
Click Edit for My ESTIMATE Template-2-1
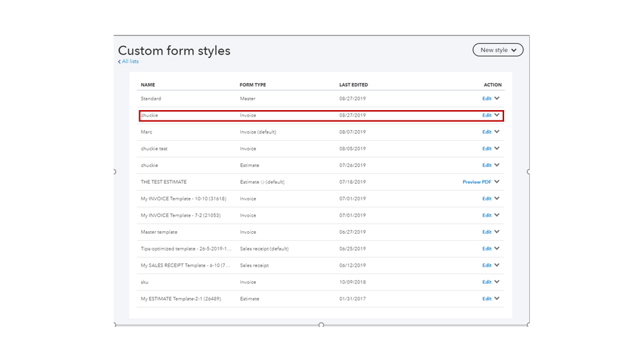[487, 299]
